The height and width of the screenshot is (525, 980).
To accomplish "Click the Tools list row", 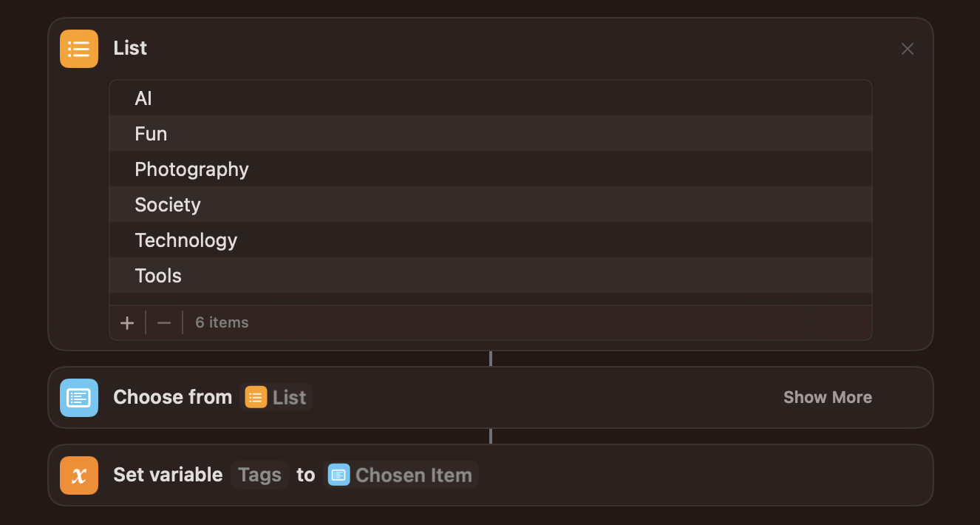I will (158, 276).
